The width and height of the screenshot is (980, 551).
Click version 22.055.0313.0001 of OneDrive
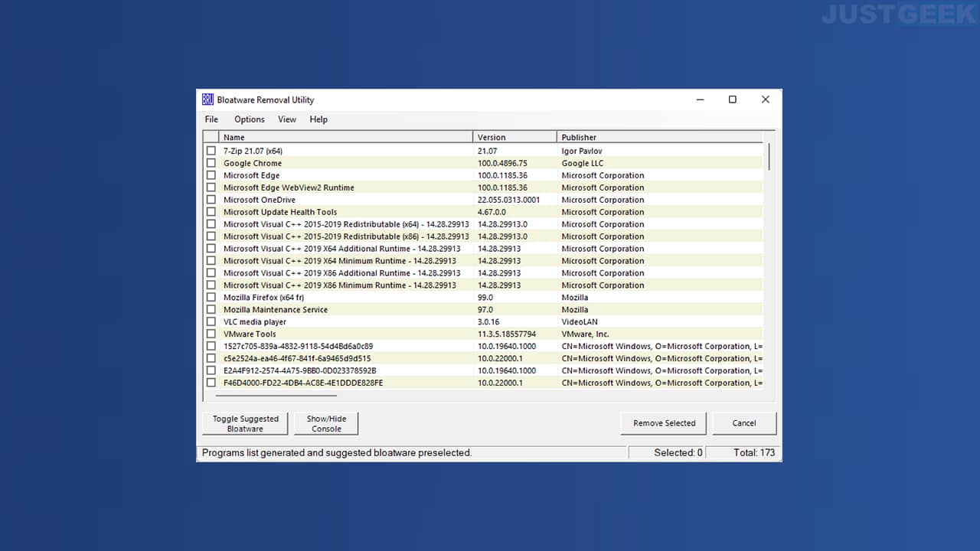pyautogui.click(x=508, y=201)
